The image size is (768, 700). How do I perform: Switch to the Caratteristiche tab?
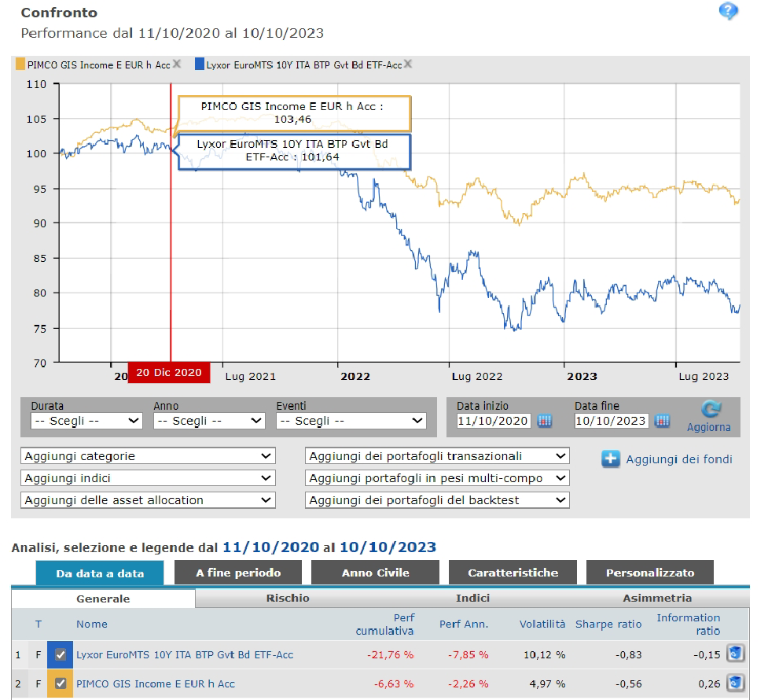(x=513, y=573)
